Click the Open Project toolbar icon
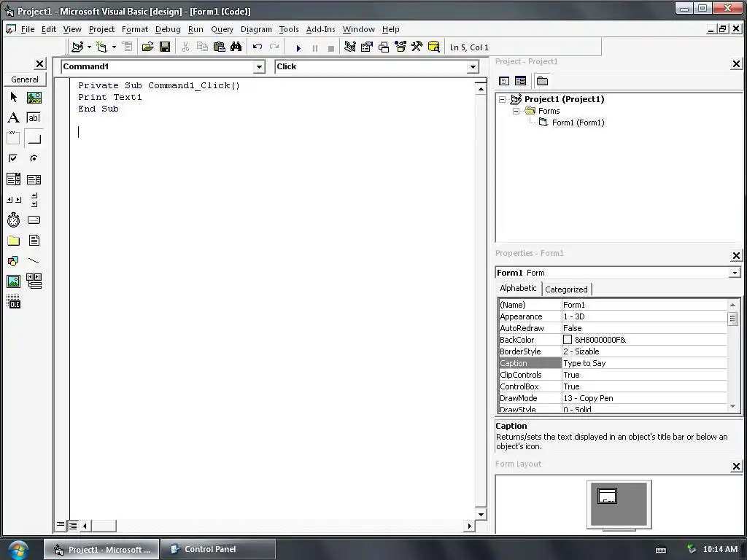The height and width of the screenshot is (560, 747). coord(147,47)
